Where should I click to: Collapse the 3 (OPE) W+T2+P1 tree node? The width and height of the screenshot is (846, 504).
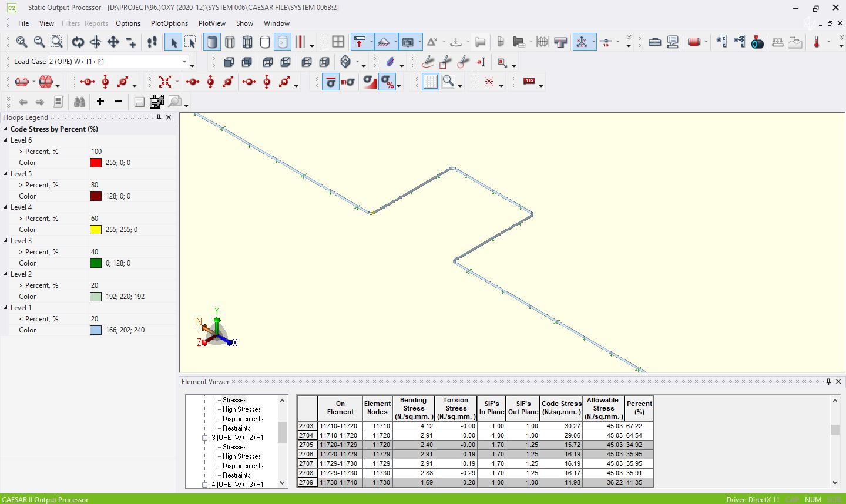click(205, 438)
